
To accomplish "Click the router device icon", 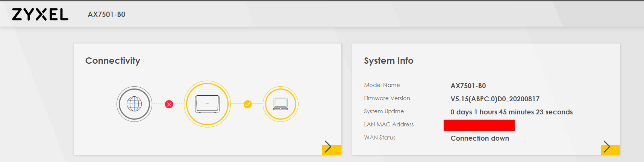I will pyautogui.click(x=207, y=104).
